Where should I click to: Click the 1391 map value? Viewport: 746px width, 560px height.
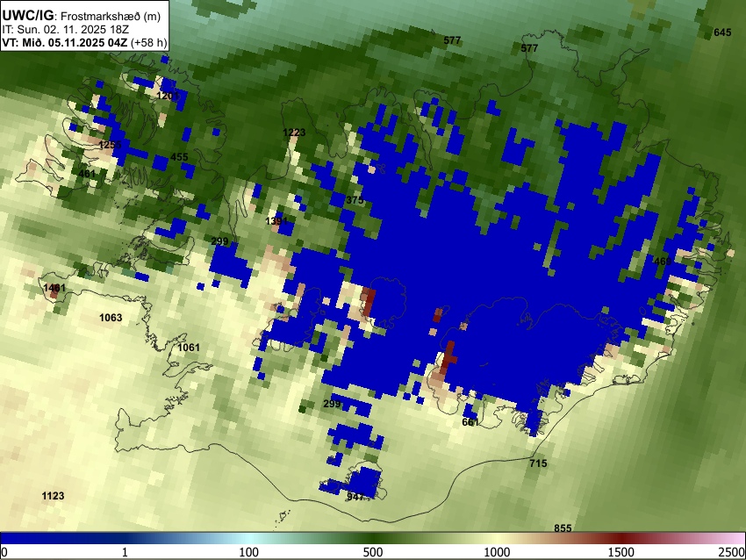pos(276,221)
